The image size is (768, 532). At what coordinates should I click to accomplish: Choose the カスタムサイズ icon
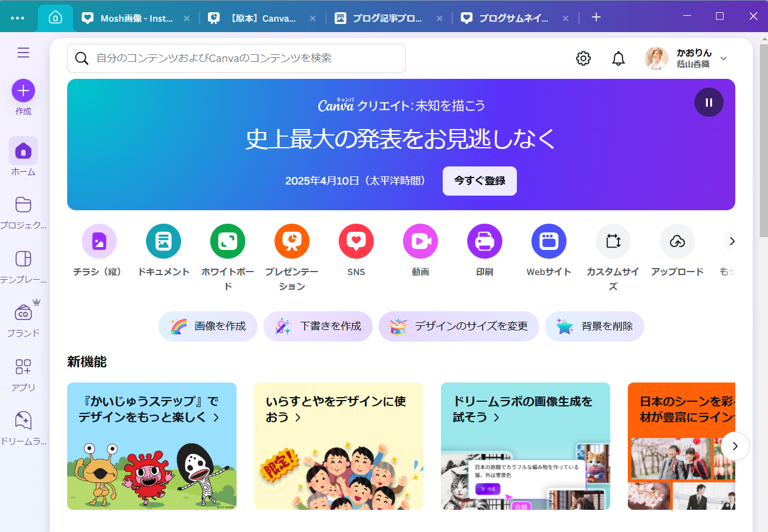click(613, 241)
